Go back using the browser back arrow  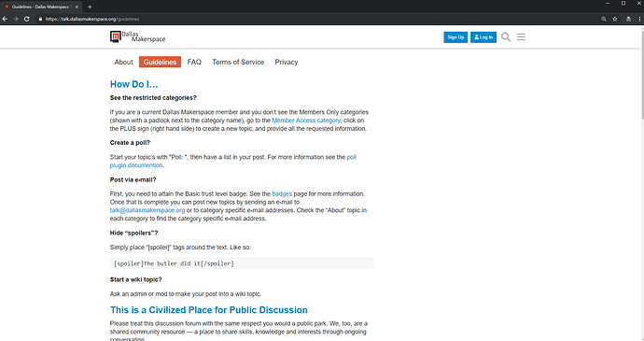5,19
